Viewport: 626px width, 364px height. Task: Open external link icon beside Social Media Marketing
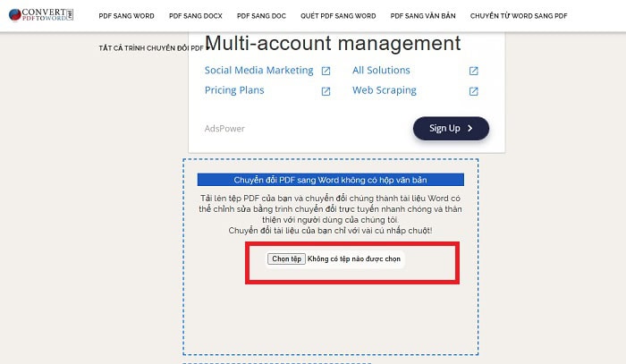326,71
